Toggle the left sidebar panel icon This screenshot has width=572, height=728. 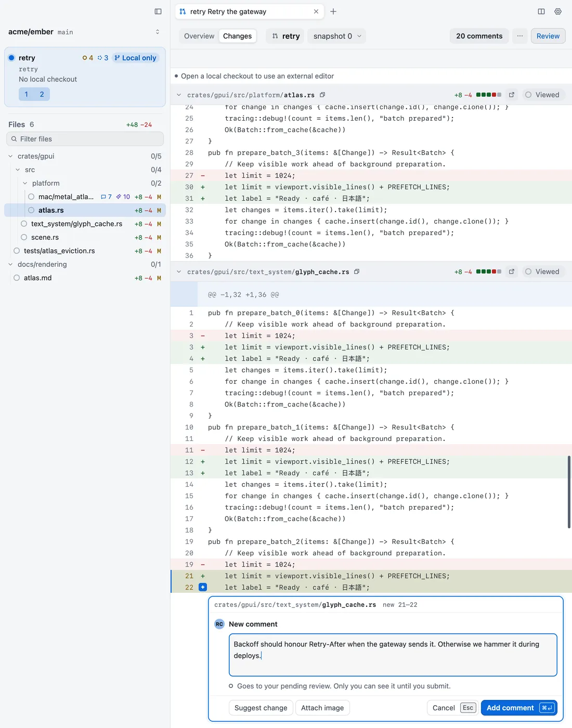pyautogui.click(x=158, y=11)
